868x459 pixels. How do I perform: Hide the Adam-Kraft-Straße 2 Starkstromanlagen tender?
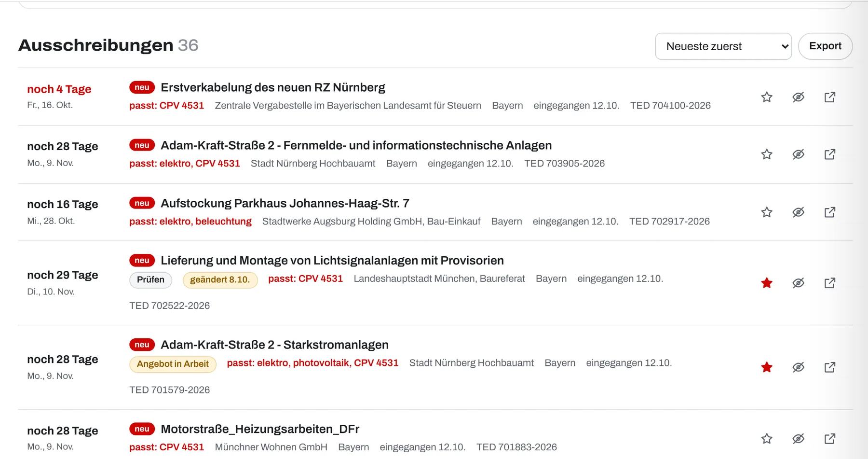[799, 367]
